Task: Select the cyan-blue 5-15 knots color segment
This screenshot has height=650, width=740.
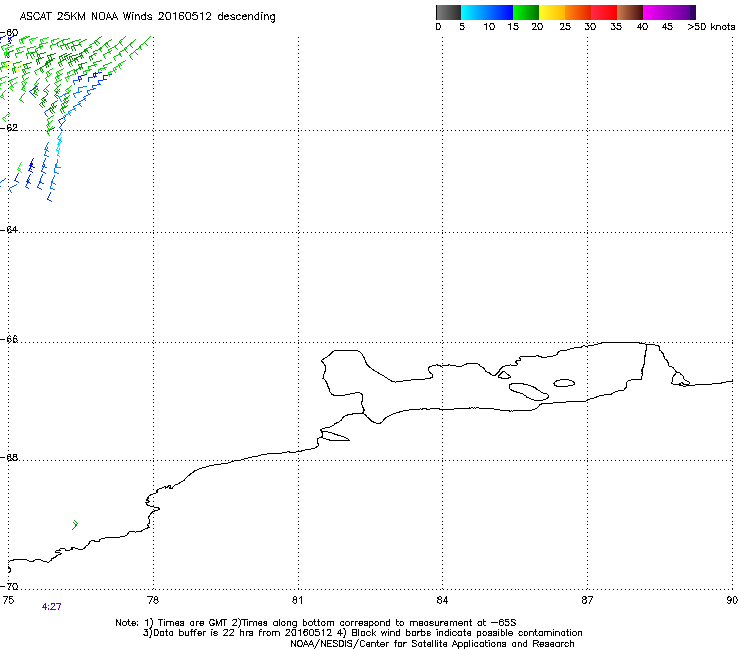Action: pyautogui.click(x=487, y=12)
